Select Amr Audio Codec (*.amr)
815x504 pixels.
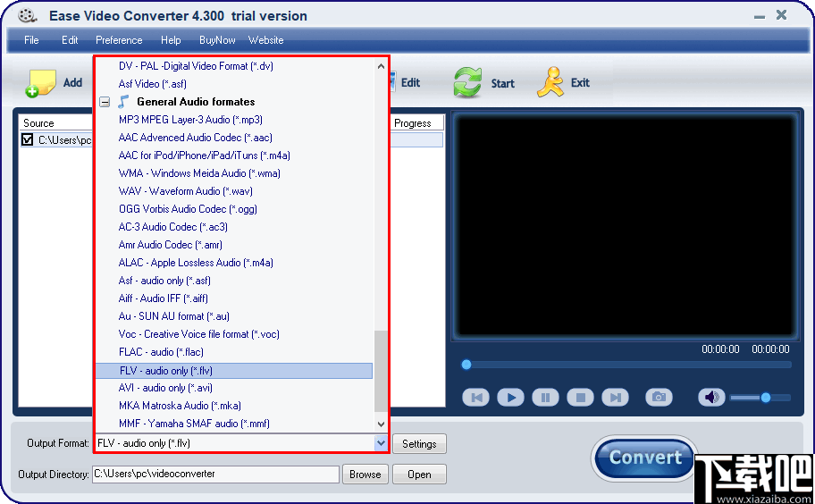point(171,245)
